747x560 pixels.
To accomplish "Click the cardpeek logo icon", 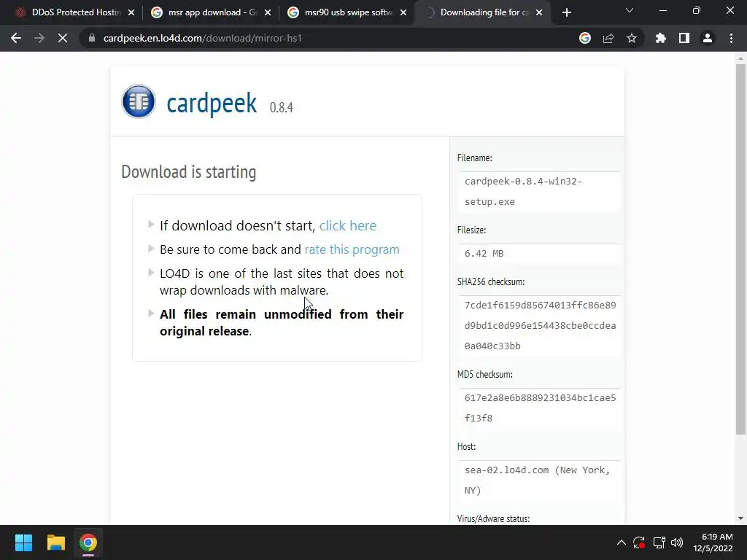I will [138, 101].
